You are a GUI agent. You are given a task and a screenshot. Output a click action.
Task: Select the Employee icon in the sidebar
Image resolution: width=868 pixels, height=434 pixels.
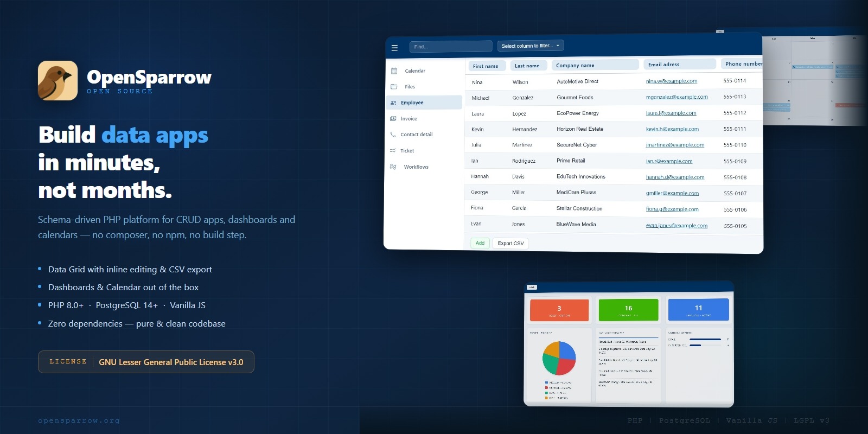pos(393,103)
